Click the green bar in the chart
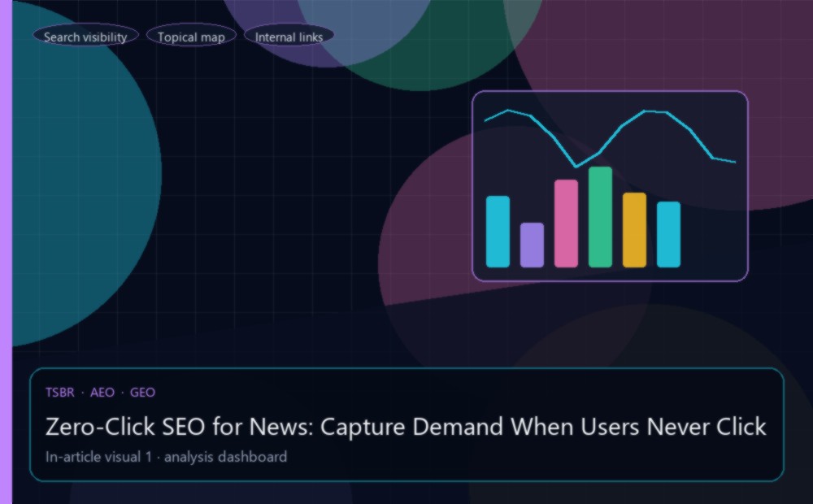The height and width of the screenshot is (504, 813). coord(601,217)
